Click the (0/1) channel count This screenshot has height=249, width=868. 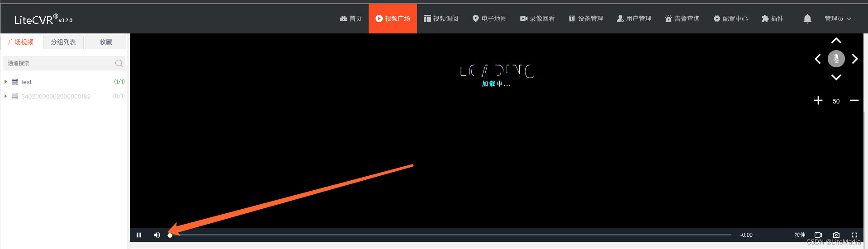(x=119, y=96)
